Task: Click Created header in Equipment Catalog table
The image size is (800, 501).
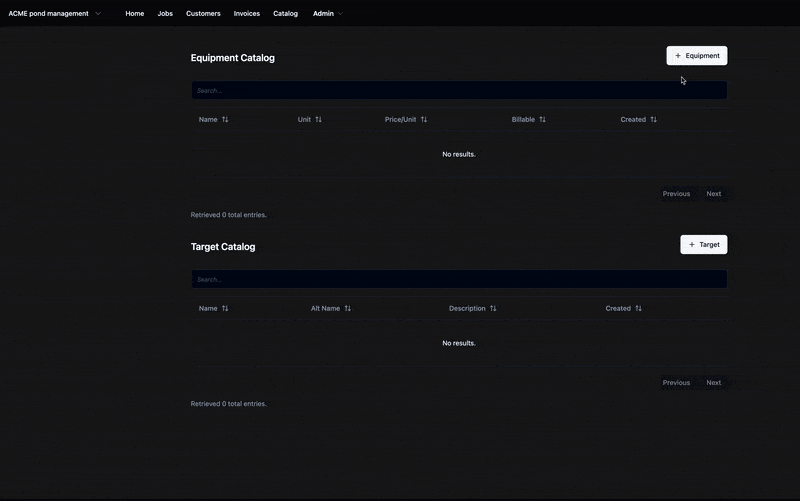Action: (x=633, y=119)
